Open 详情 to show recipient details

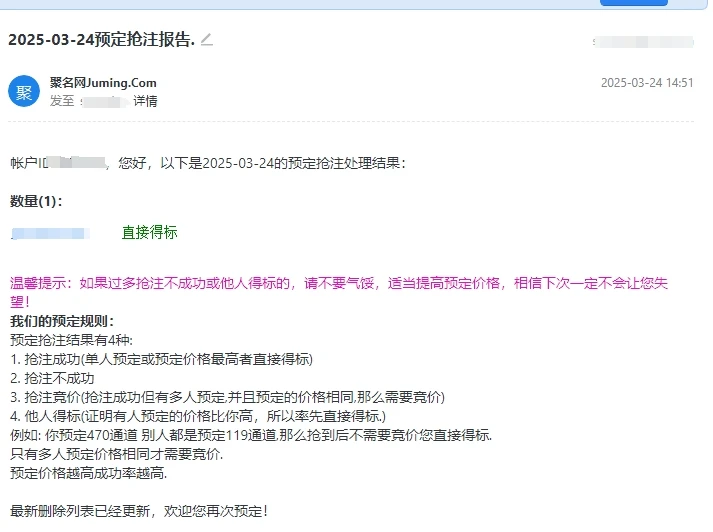[x=145, y=101]
